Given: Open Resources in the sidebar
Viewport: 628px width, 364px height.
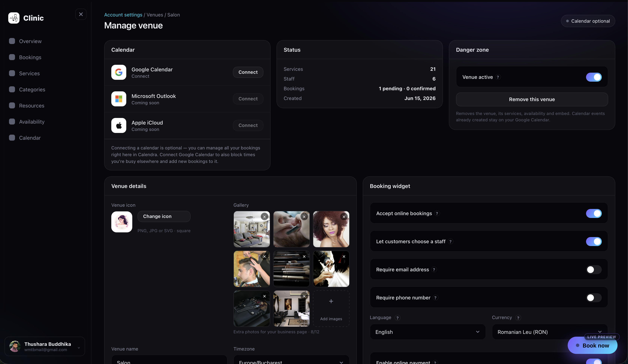Looking at the screenshot, I should pyautogui.click(x=32, y=106).
